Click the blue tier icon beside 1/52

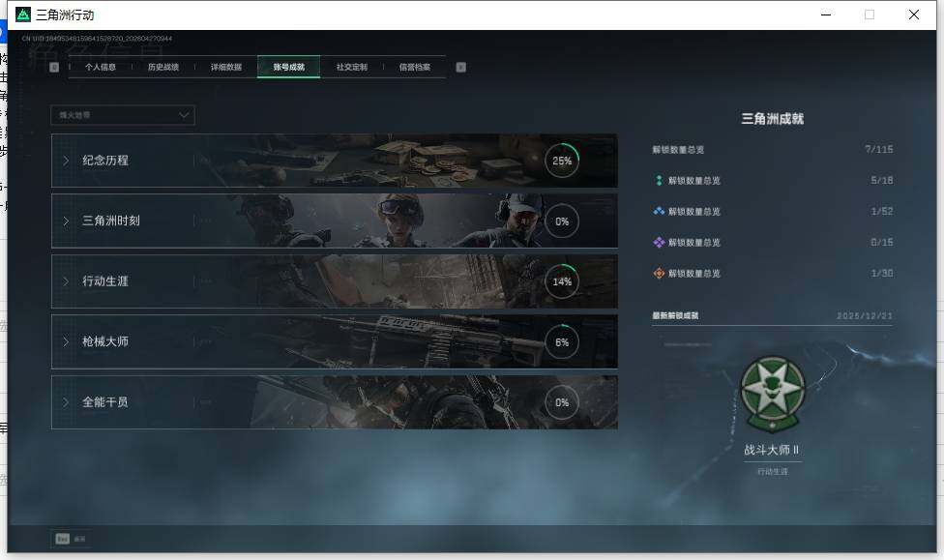click(x=659, y=212)
